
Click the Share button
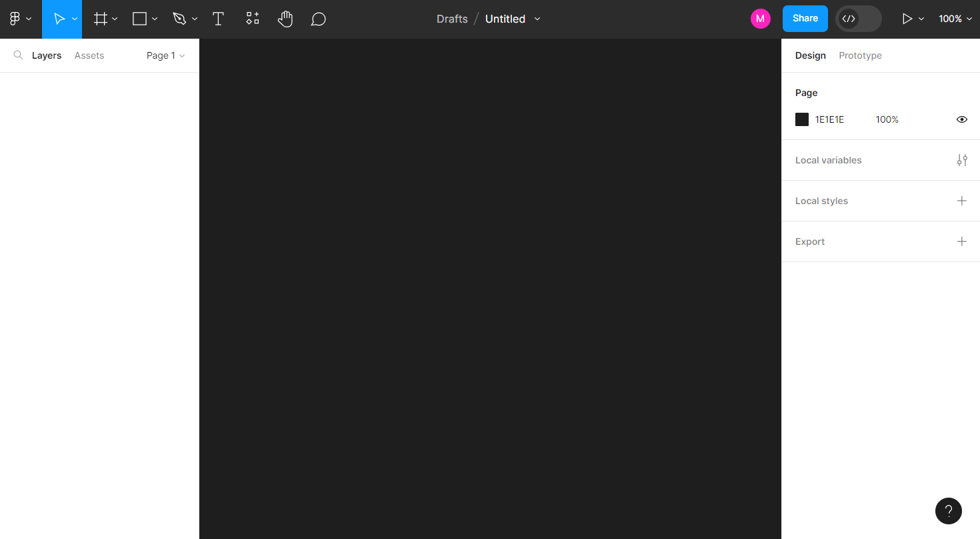point(805,19)
